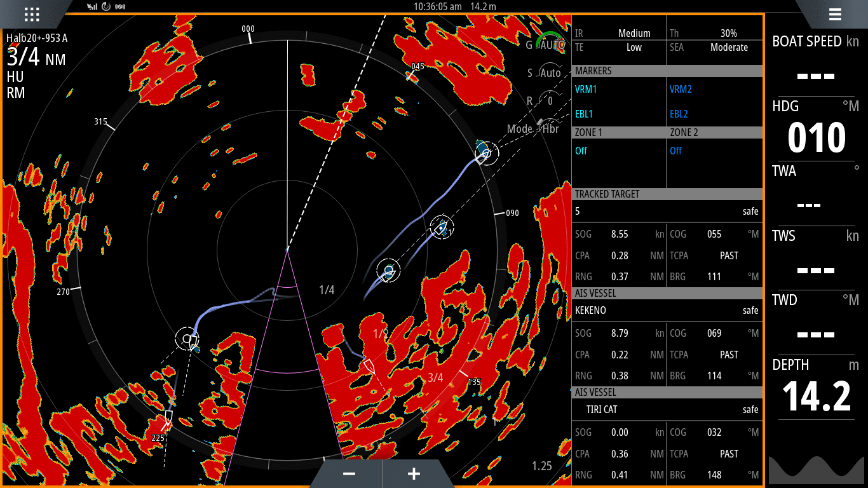Click the radar transmit status icon
The image size is (868, 488).
tap(105, 7)
